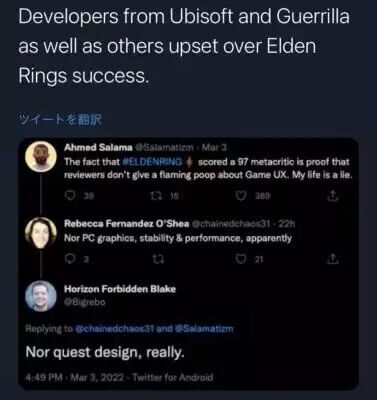Open Horizon Forbidden Blake's profile name
This screenshot has height=400, width=377.
point(120,289)
